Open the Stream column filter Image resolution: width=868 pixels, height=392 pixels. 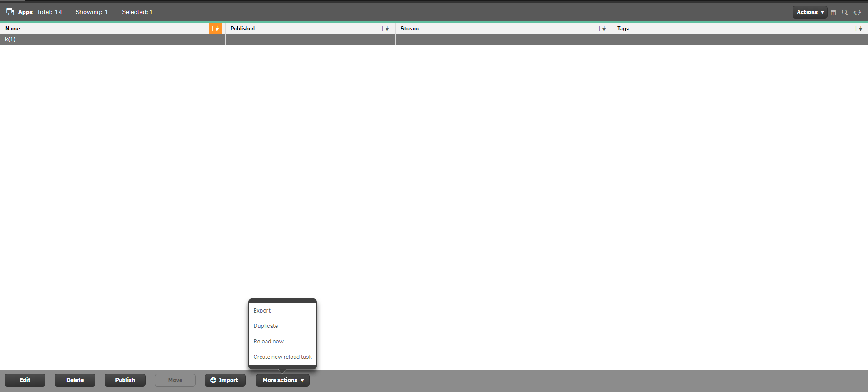pyautogui.click(x=602, y=29)
